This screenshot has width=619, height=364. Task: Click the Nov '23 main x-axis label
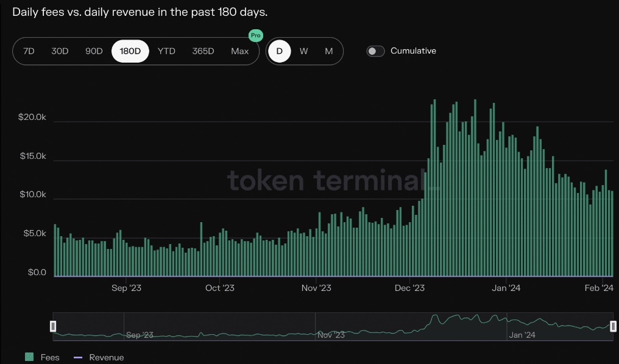(316, 288)
